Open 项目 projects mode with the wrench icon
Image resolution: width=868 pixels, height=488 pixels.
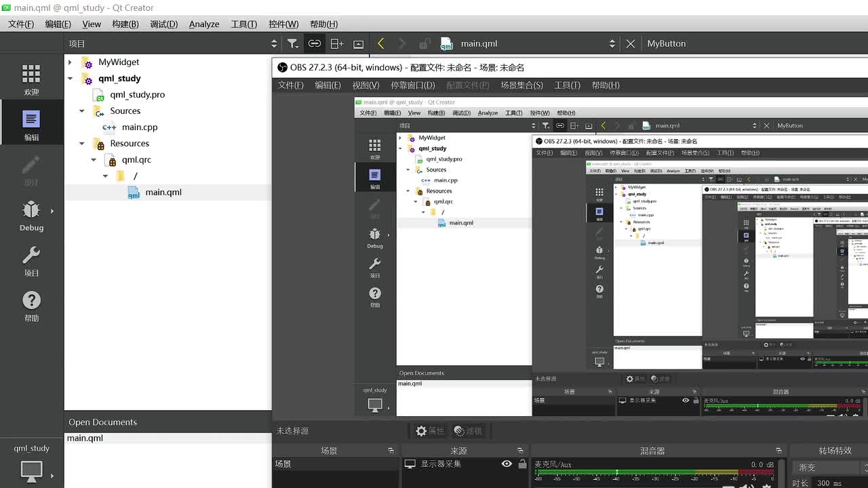31,260
